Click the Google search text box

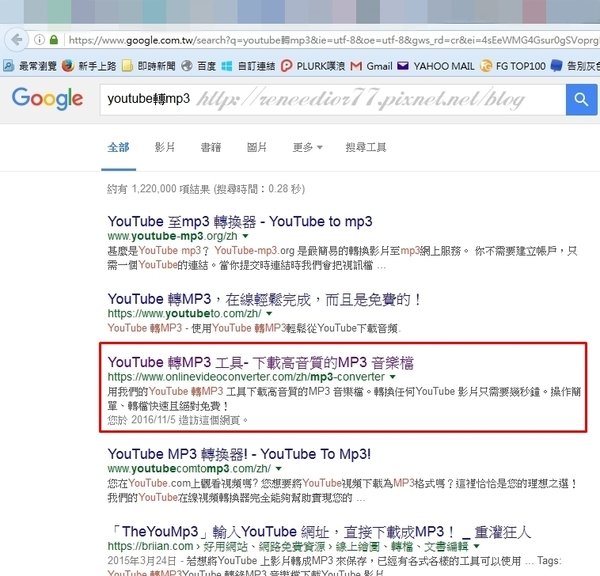click(333, 100)
